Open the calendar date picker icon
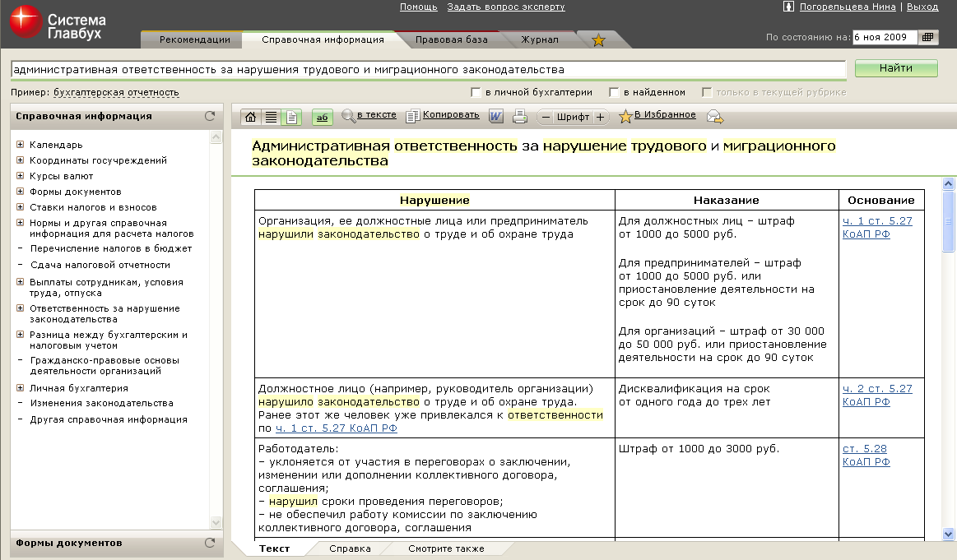The image size is (957, 560). click(x=928, y=37)
